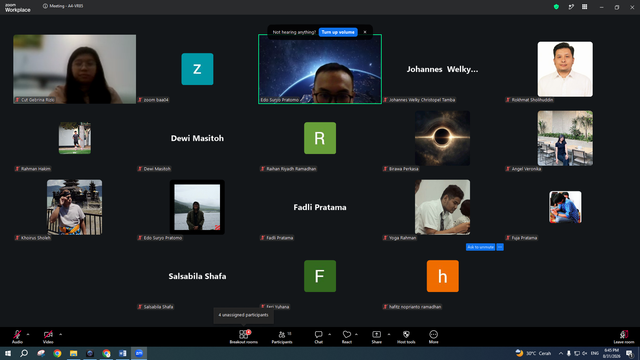The width and height of the screenshot is (640, 360).
Task: Click Ask to unmute for Yoga Rahman
Action: 480,247
